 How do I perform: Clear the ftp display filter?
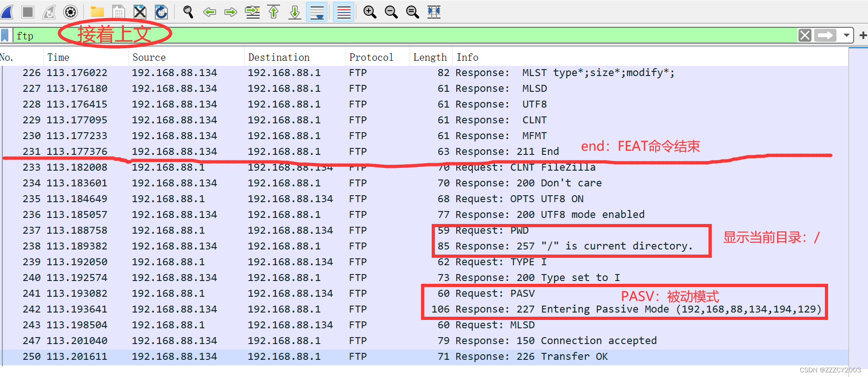[805, 35]
